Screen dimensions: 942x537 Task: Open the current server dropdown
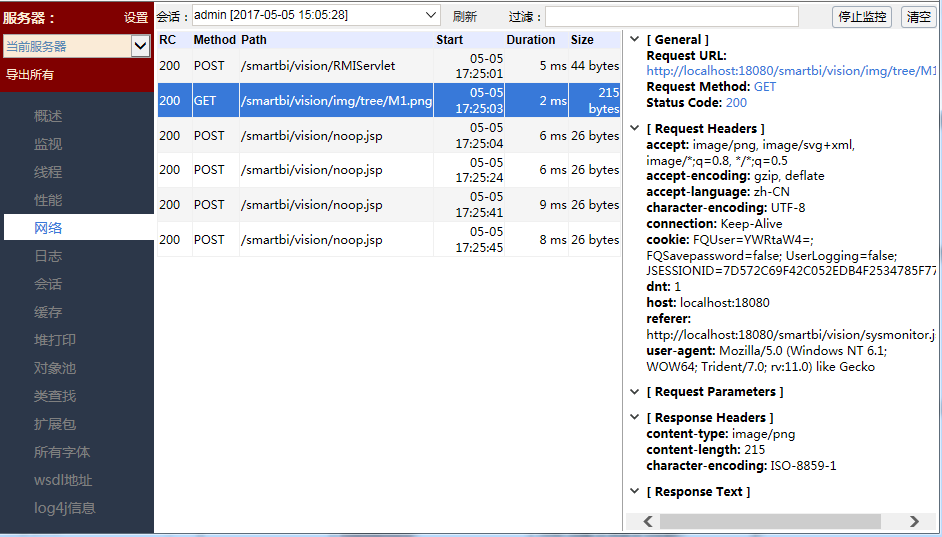point(140,46)
